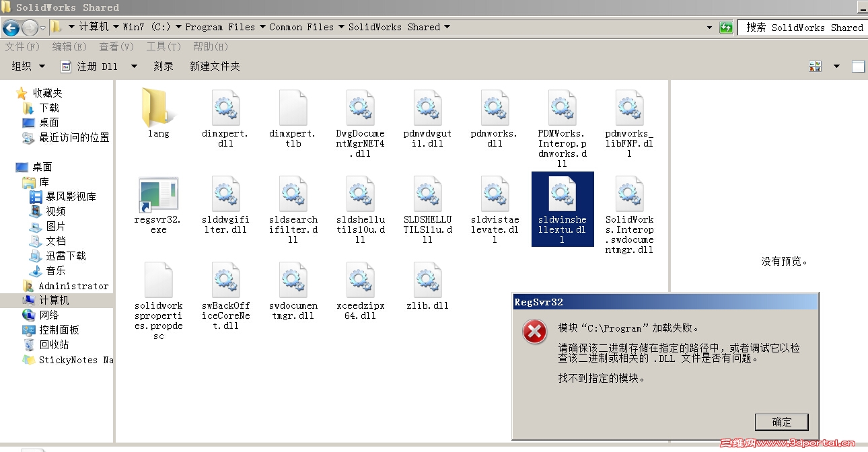Select 图片 library in navigation pane
The height and width of the screenshot is (452, 868).
pyautogui.click(x=56, y=226)
